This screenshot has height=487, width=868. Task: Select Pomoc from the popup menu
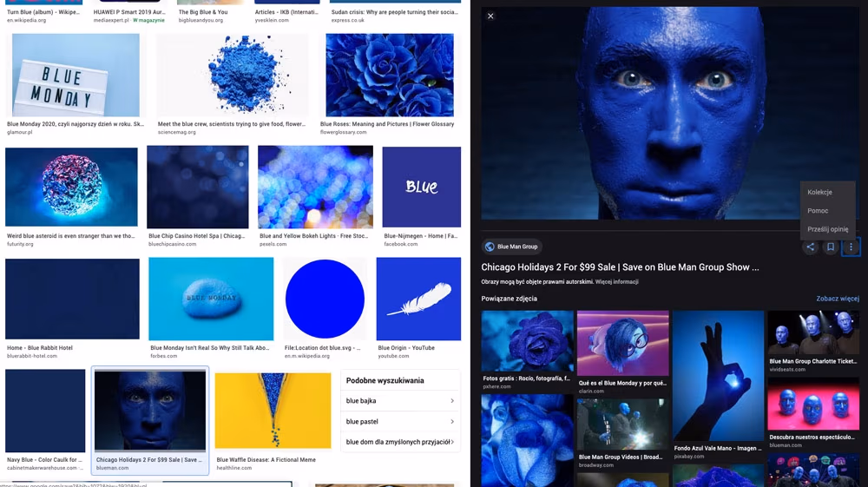tap(818, 211)
